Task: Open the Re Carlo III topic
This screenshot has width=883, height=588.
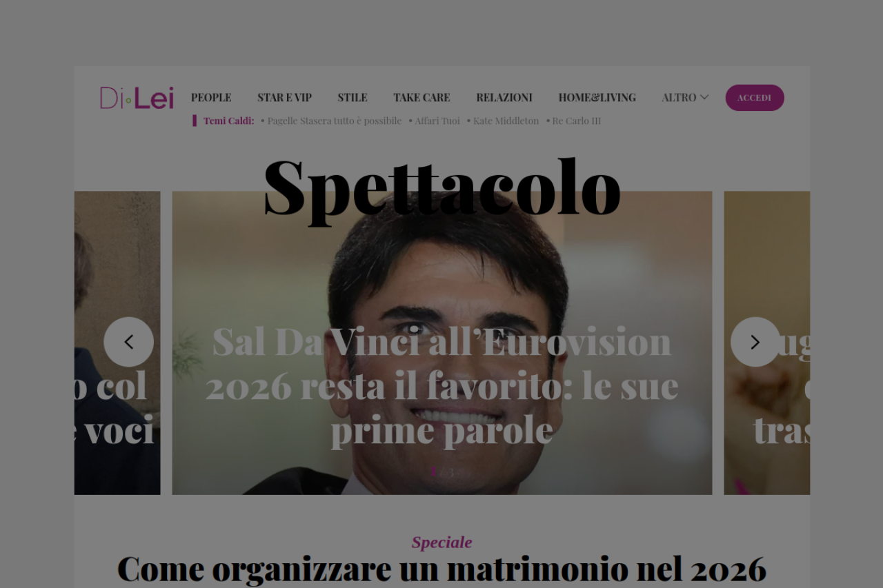Action: click(576, 121)
